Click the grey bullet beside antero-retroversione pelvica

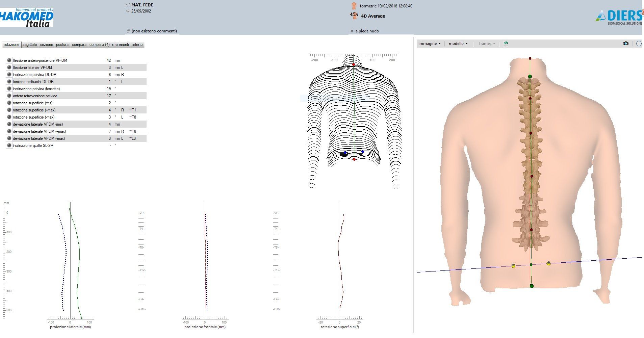point(9,96)
